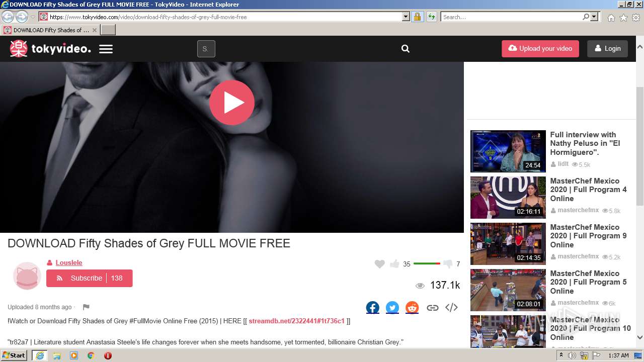This screenshot has width=644, height=362.
Task: Click the like ratio bar
Action: [427, 263]
